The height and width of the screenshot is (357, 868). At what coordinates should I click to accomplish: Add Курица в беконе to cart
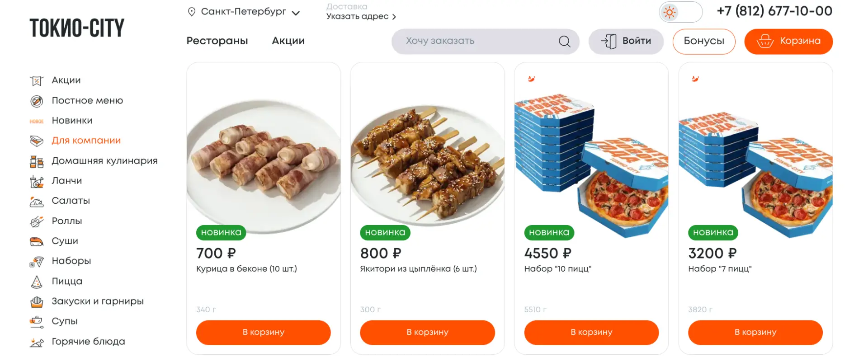(x=263, y=333)
